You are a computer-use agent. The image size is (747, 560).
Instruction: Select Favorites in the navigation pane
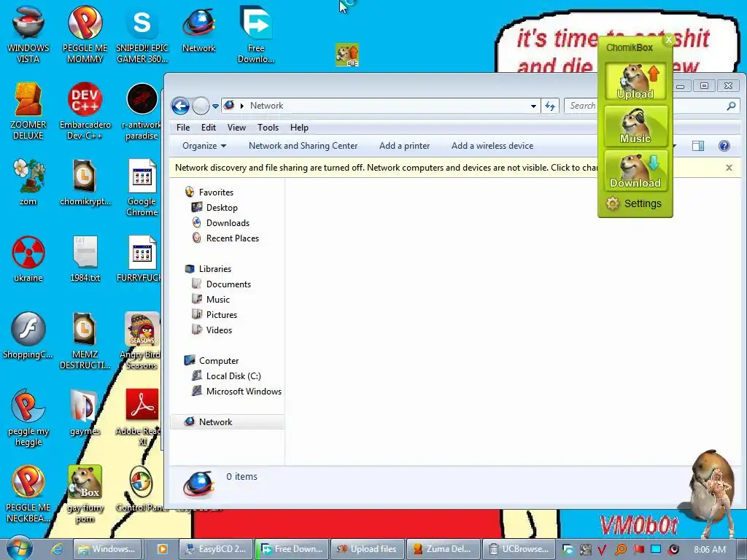point(216,192)
